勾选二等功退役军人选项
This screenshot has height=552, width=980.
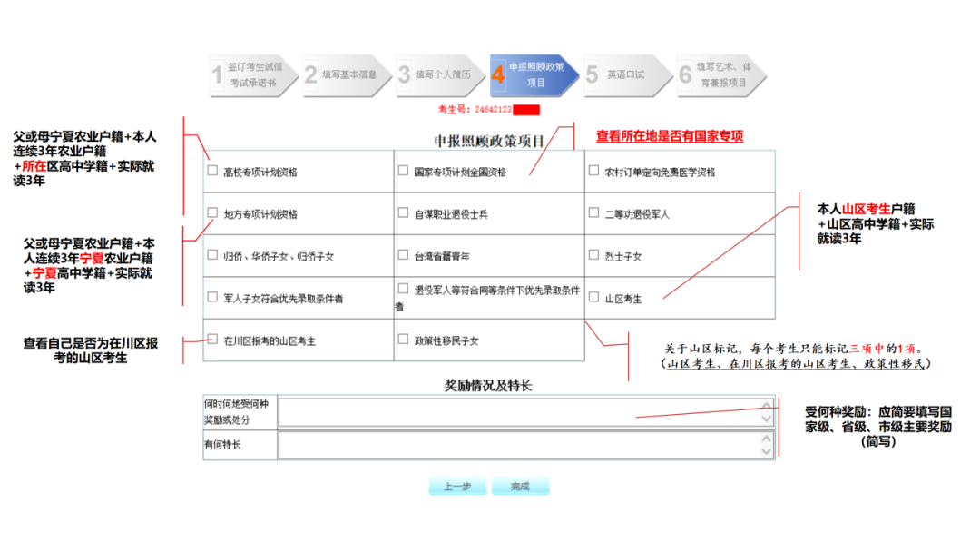pos(593,211)
